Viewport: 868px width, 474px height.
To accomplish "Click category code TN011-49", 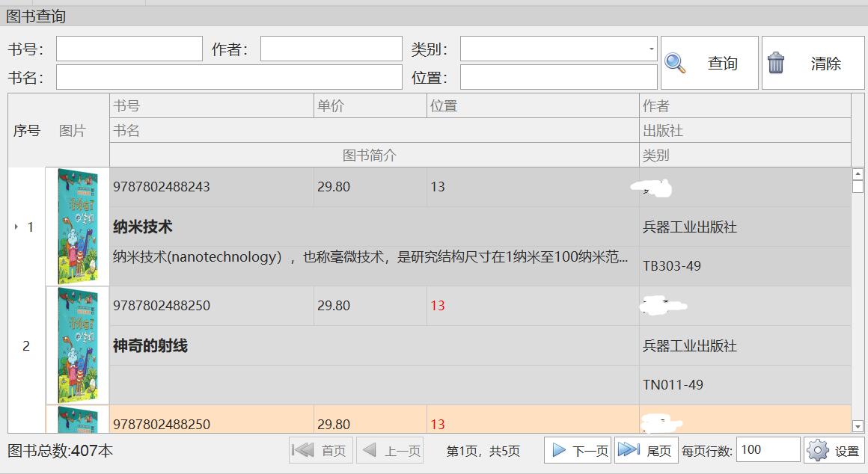I will point(673,385).
